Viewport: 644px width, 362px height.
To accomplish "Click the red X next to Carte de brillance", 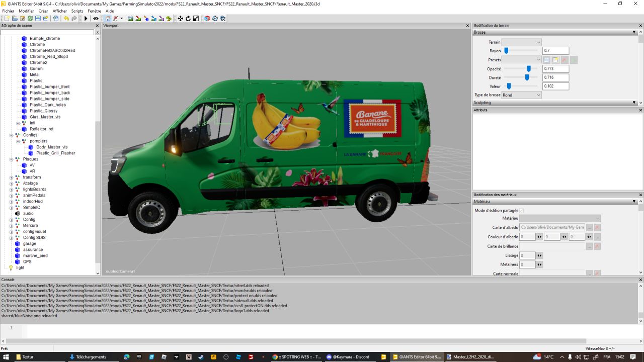I will point(597,246).
